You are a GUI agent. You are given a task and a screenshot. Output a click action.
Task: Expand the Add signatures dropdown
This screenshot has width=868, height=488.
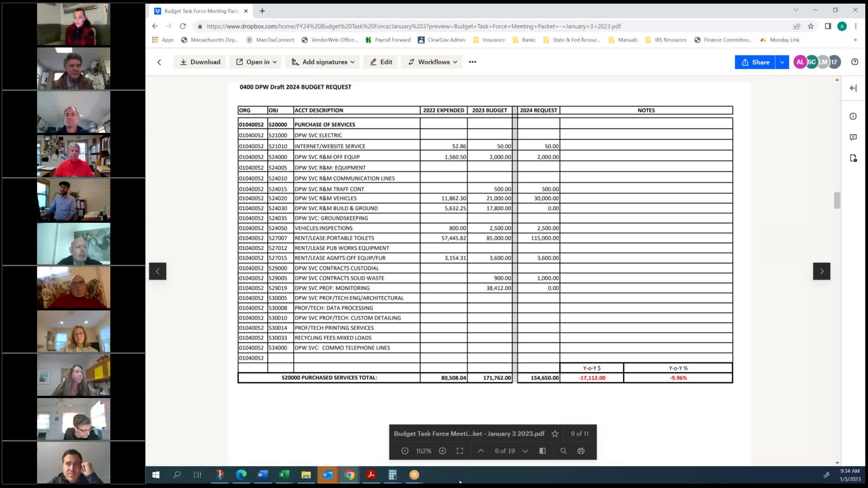point(322,62)
